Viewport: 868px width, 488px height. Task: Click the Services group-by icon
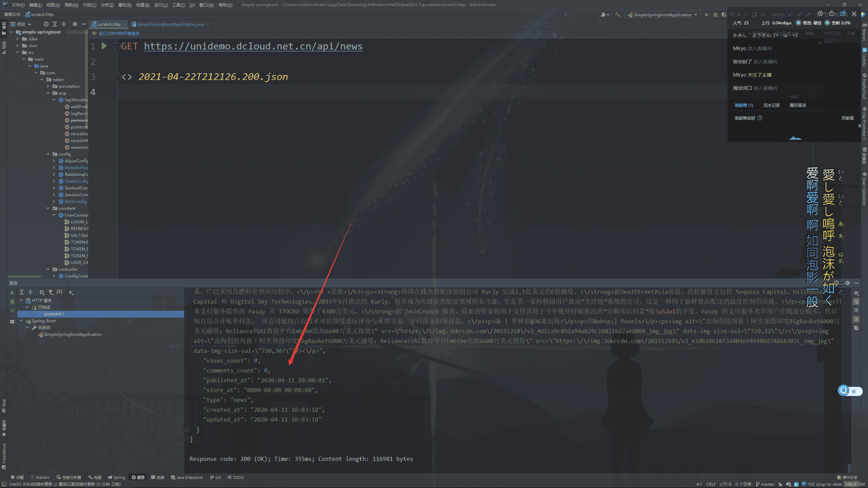pyautogui.click(x=42, y=292)
